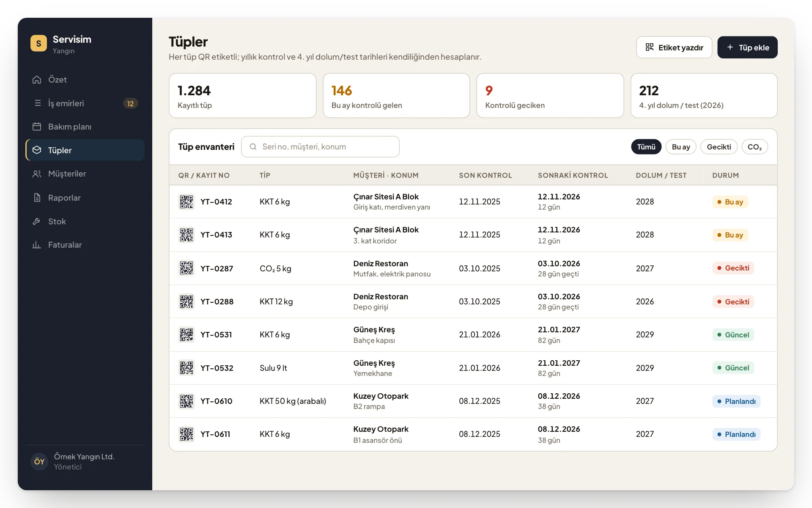Open QR code for YT-0610

click(x=187, y=401)
